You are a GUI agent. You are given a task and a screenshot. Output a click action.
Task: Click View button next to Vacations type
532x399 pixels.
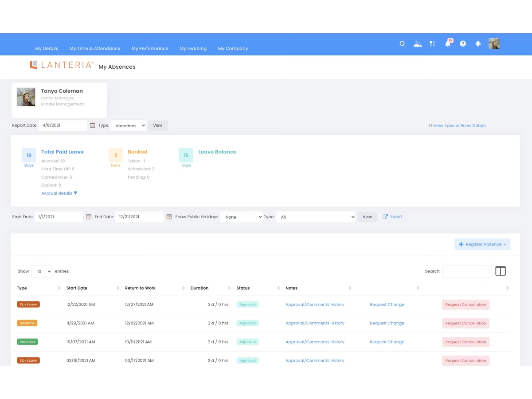click(x=158, y=125)
